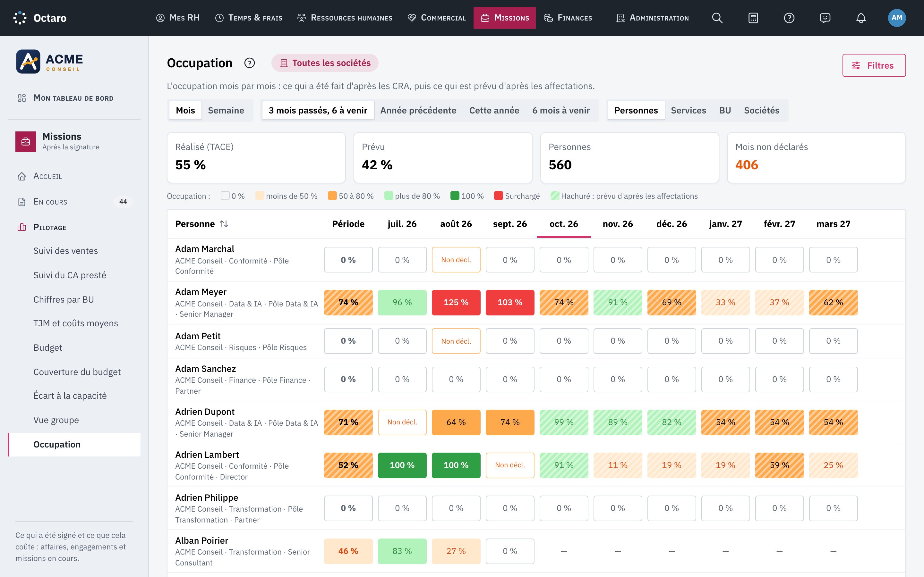
Task: Switch granularity to Semaine
Action: 226,110
